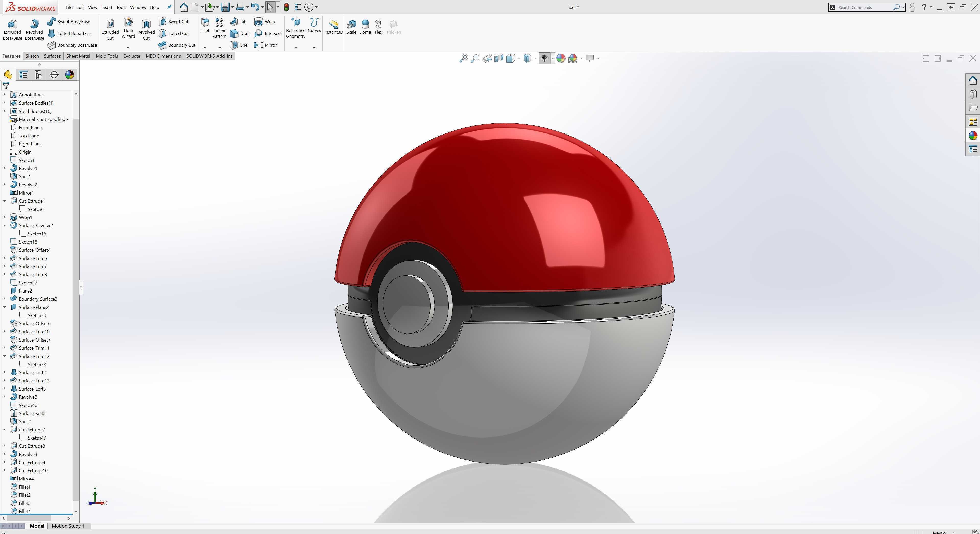Toggle the Hide/Show Items eye button

544,58
